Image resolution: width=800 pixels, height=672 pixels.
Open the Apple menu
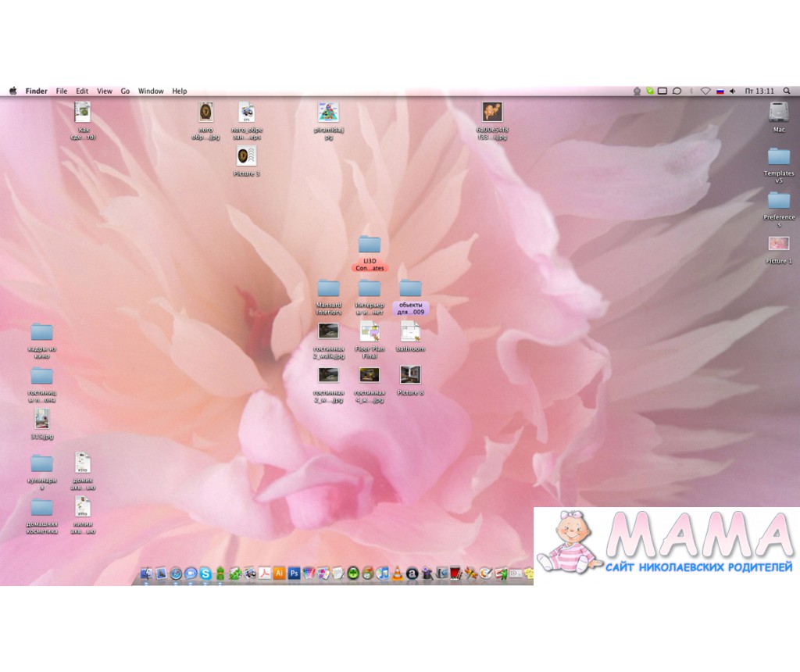pos(13,91)
